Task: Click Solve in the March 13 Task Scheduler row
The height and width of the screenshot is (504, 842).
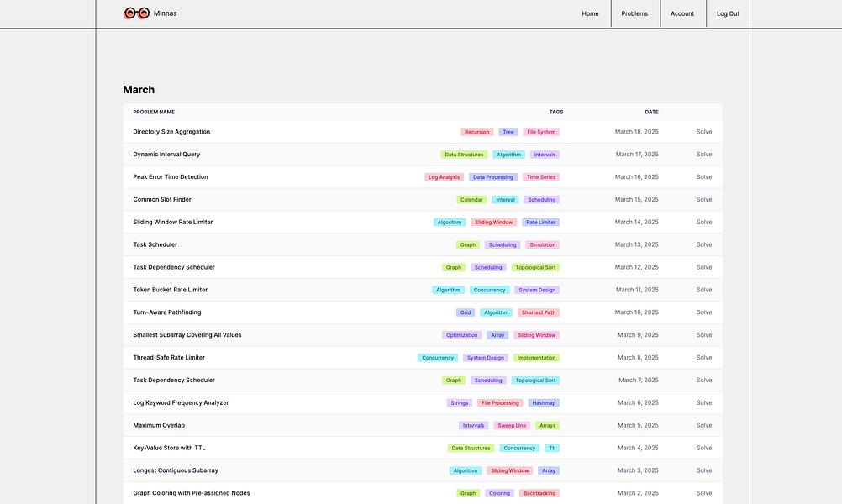Action: tap(704, 244)
